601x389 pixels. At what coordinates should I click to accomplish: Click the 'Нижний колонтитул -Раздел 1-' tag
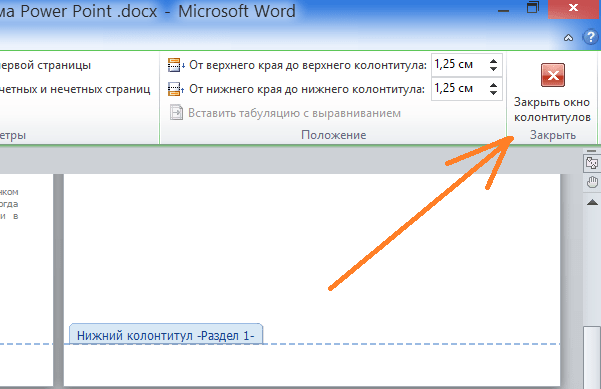pos(166,334)
